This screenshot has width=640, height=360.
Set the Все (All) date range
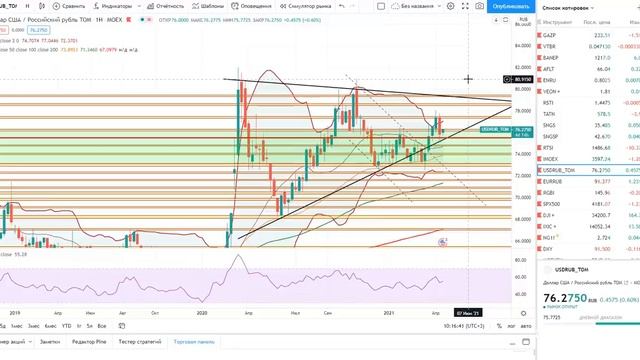(102, 326)
